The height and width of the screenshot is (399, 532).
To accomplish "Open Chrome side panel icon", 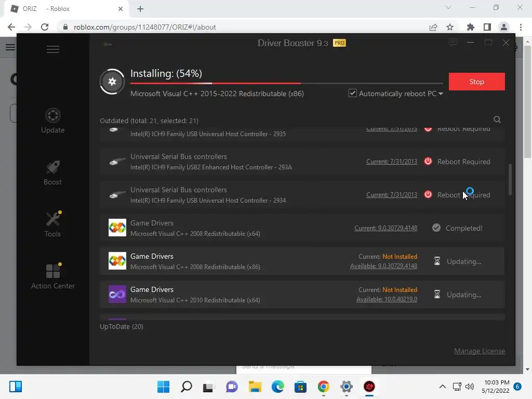I will click(487, 27).
